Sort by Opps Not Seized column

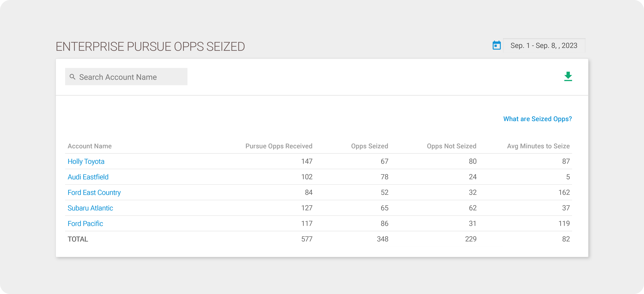452,146
